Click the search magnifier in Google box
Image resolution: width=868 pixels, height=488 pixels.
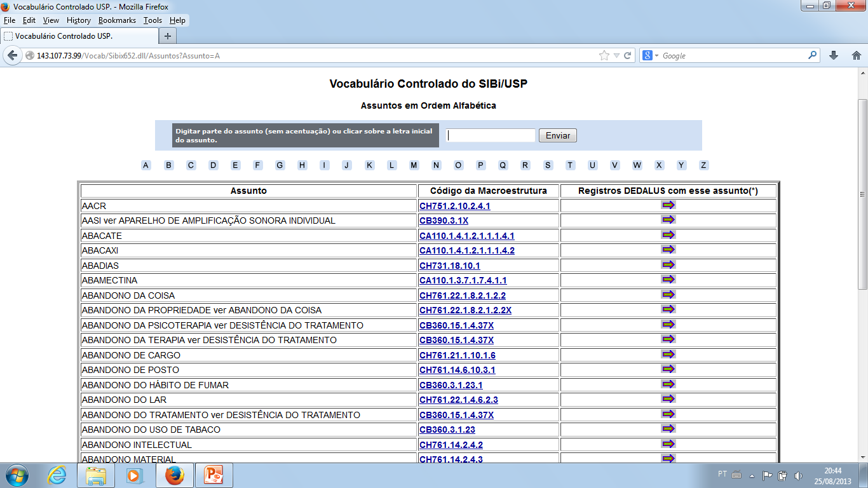813,55
